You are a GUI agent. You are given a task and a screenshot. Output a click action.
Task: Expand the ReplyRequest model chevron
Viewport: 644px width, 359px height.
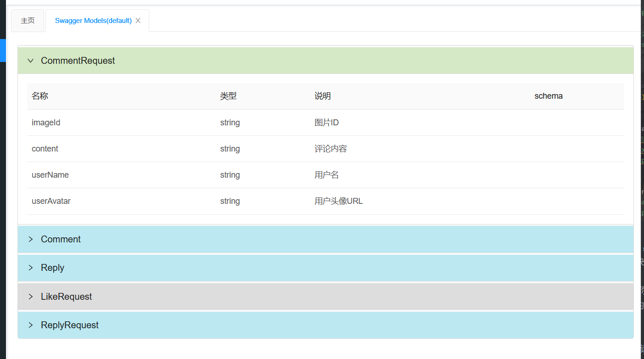tap(31, 325)
